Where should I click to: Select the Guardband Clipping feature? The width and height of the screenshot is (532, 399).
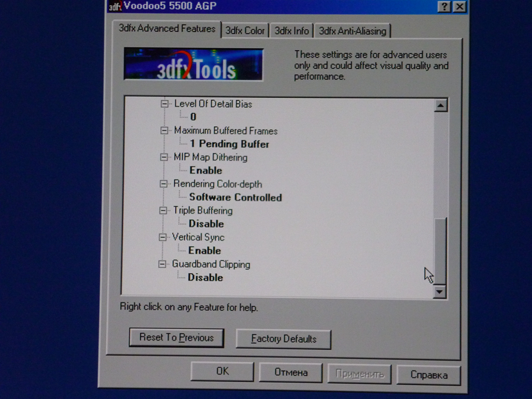tap(211, 264)
